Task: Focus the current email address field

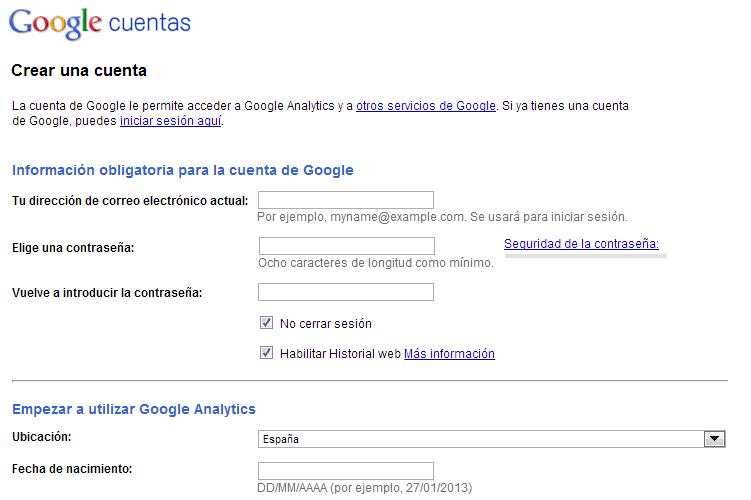Action: 345,200
